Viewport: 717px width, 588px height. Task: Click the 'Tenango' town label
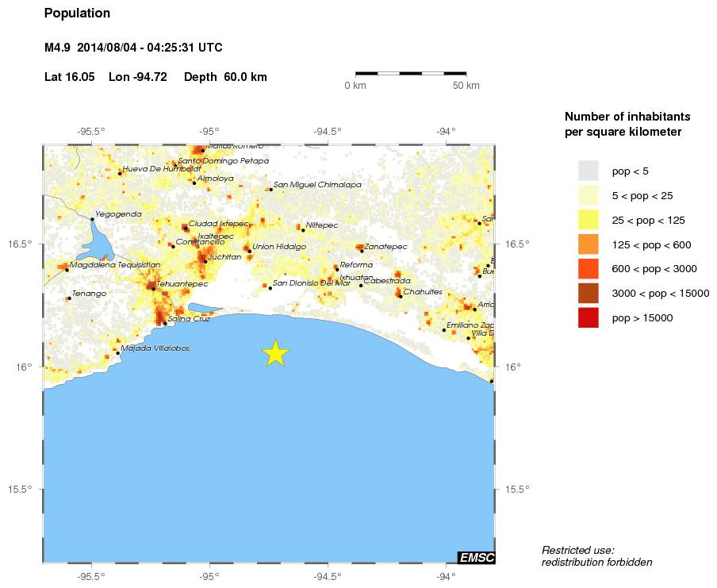coord(89,294)
